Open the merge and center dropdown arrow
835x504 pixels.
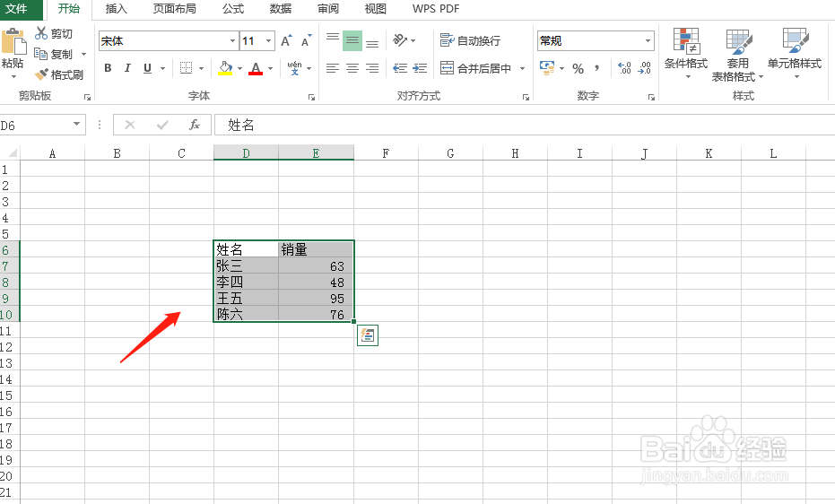click(522, 68)
